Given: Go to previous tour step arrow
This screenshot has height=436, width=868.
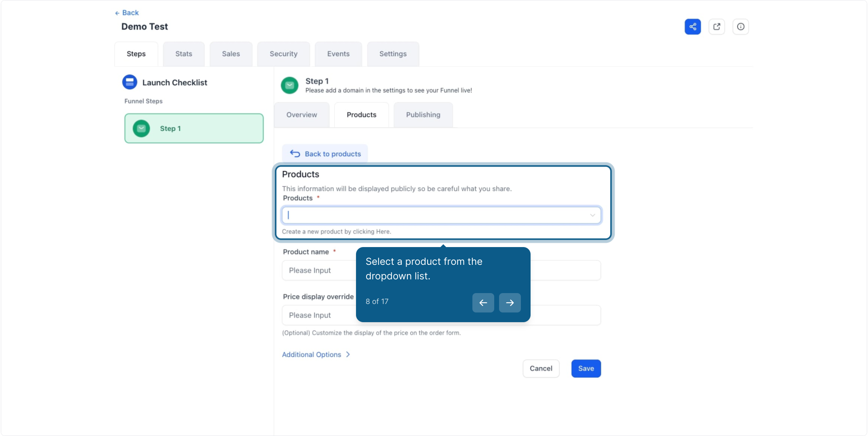Looking at the screenshot, I should coord(483,303).
